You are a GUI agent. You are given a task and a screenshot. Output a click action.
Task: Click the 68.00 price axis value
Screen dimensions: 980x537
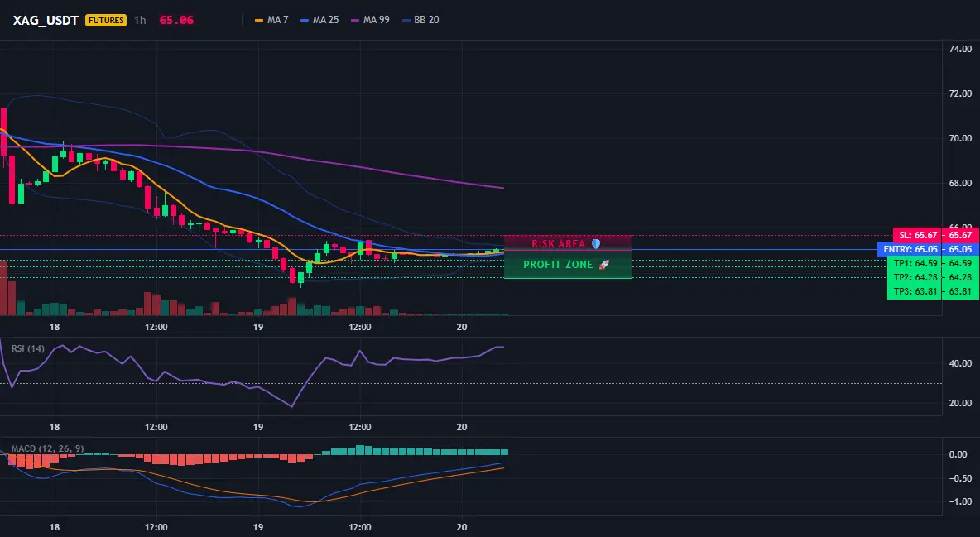point(960,183)
